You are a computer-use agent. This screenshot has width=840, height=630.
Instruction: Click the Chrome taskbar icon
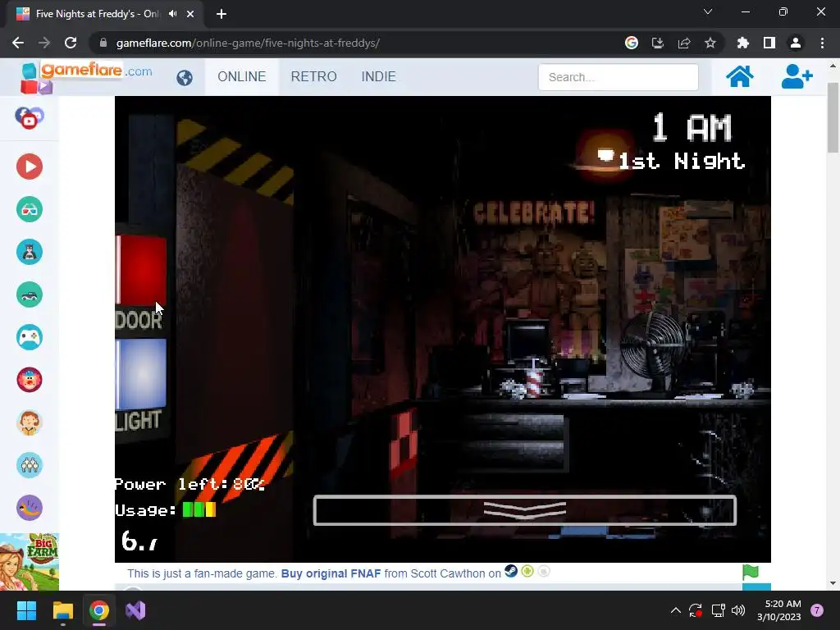[99, 610]
